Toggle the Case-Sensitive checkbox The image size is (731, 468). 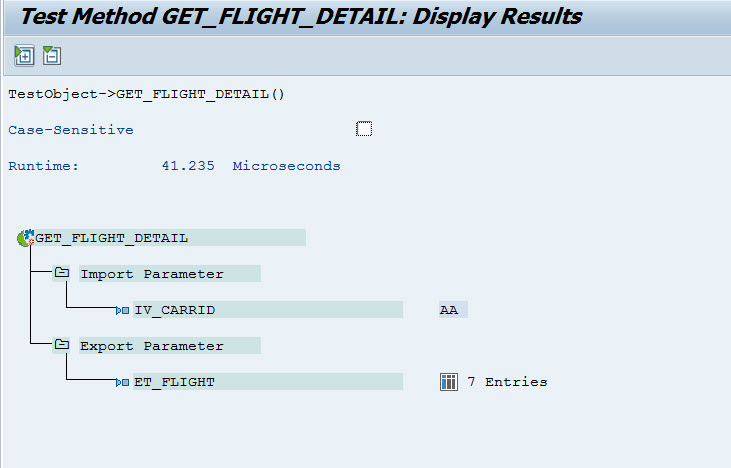pos(364,129)
